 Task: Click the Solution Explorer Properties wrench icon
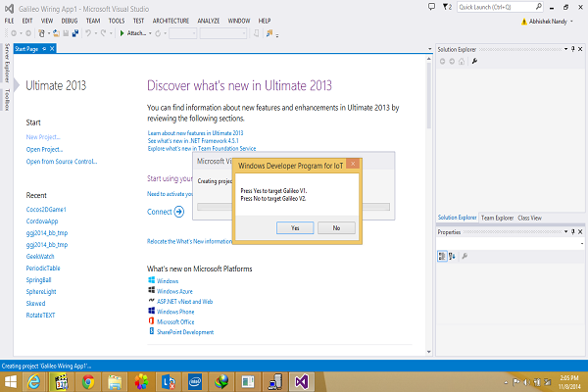click(x=474, y=62)
